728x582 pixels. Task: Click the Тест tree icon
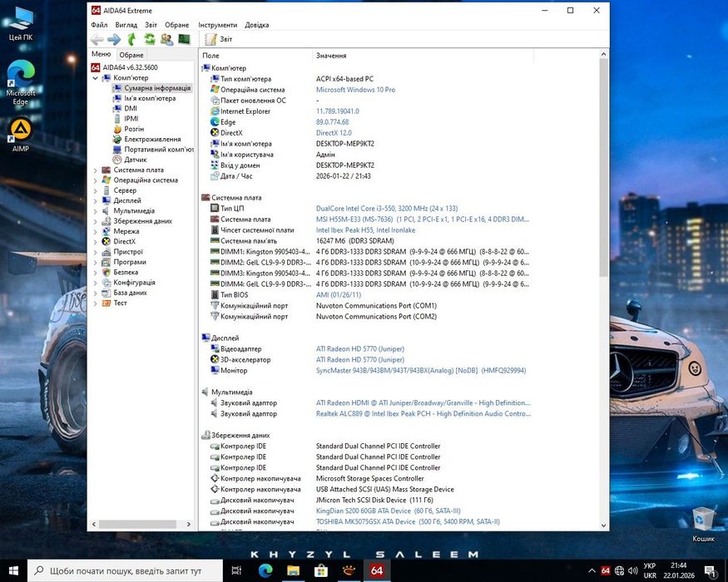pos(106,303)
